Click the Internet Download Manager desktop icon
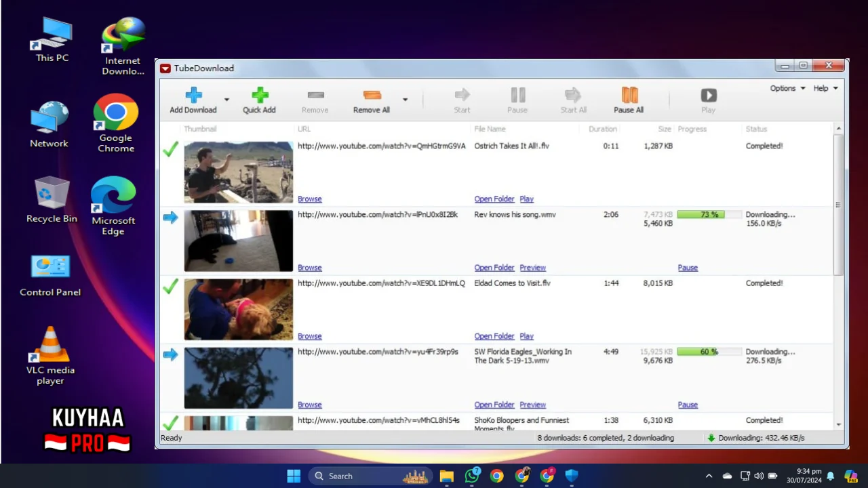 tap(123, 46)
